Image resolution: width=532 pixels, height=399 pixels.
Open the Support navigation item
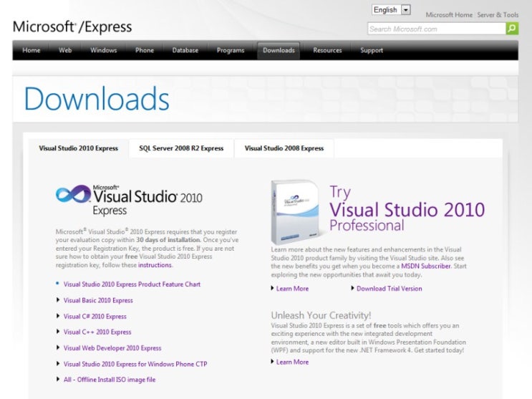[372, 50]
